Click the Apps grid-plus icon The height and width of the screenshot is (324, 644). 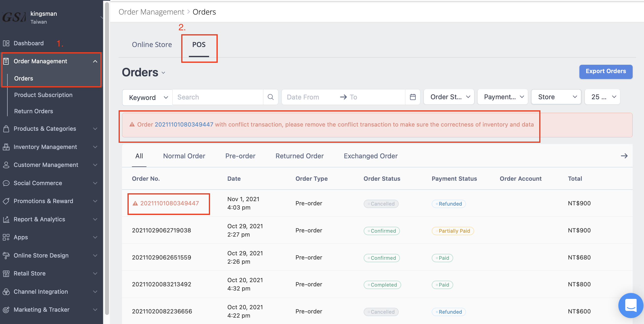tap(6, 237)
